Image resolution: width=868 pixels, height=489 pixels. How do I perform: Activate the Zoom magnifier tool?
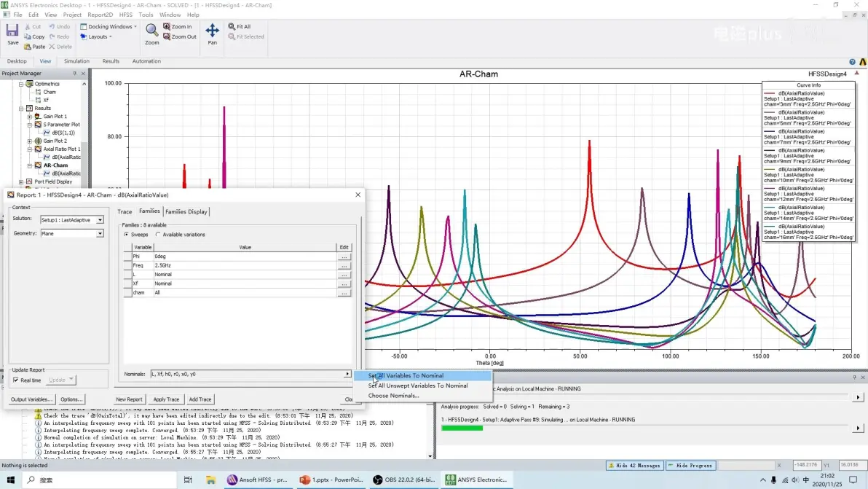(151, 34)
